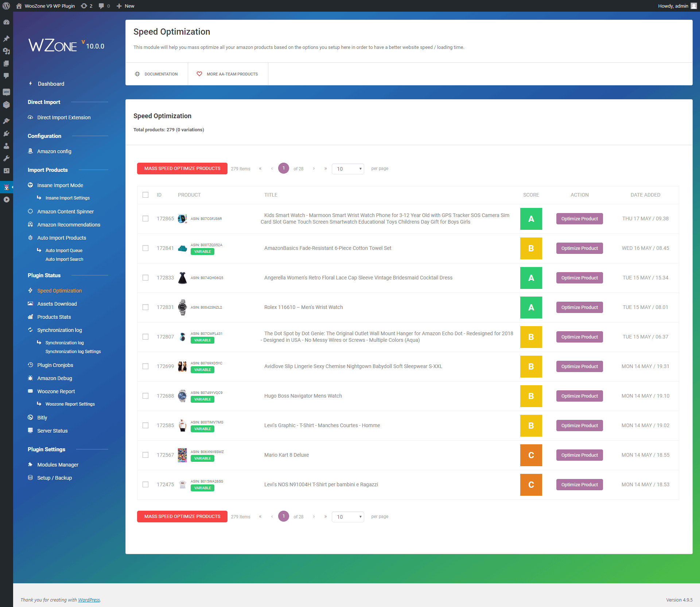
Task: Click the Rolex 116610 watch thumbnail
Action: [182, 308]
